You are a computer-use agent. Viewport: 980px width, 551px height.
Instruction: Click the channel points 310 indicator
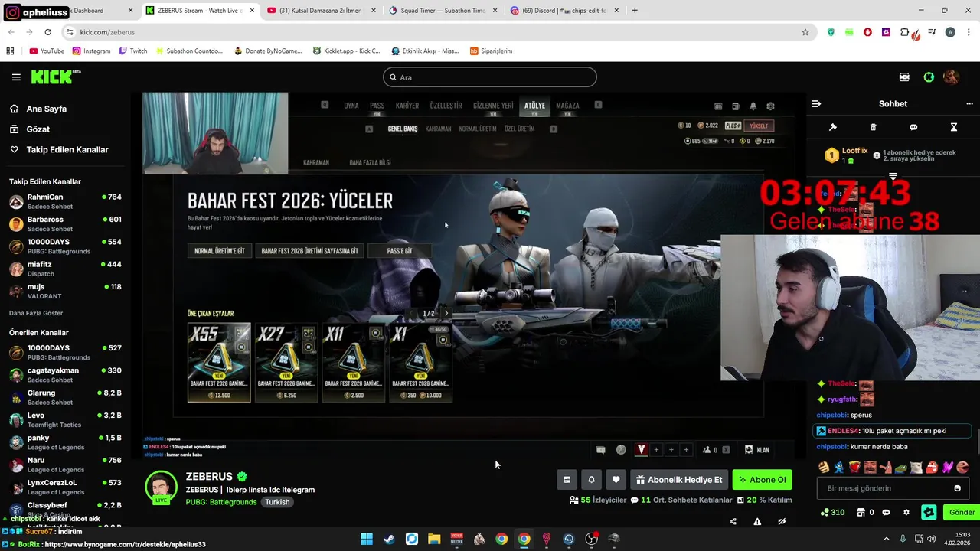pos(832,513)
